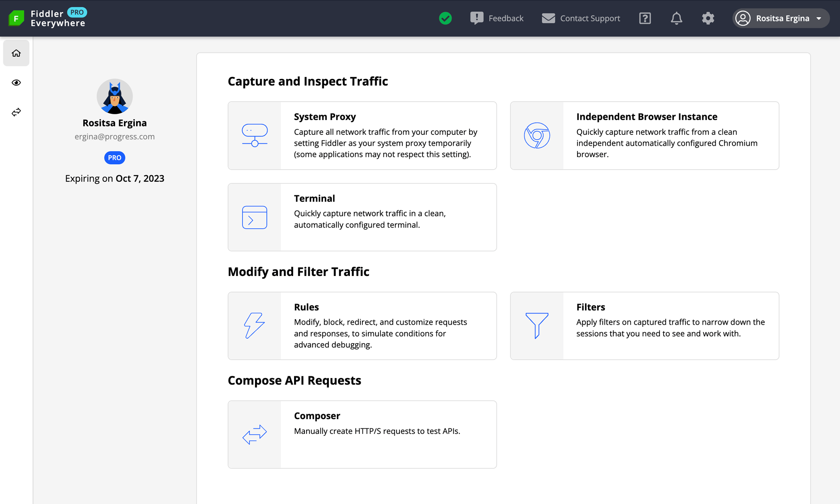Viewport: 840px width, 504px height.
Task: Open the help question mark icon
Action: click(645, 18)
